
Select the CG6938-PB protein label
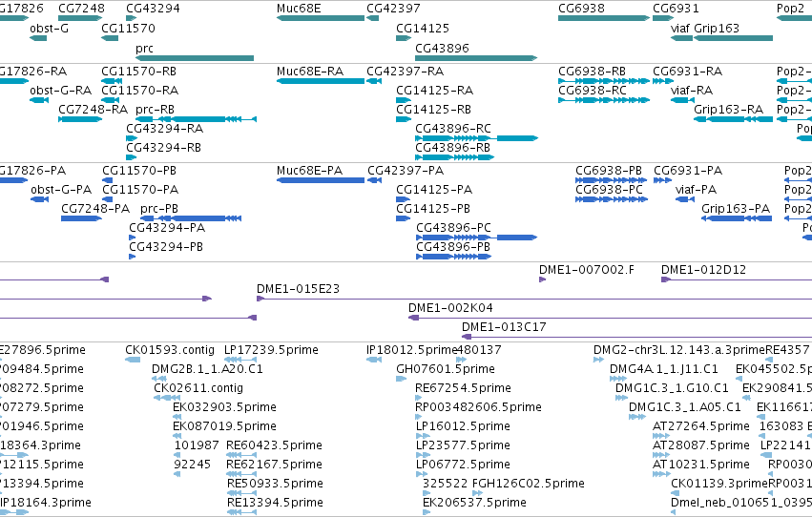pos(609,171)
